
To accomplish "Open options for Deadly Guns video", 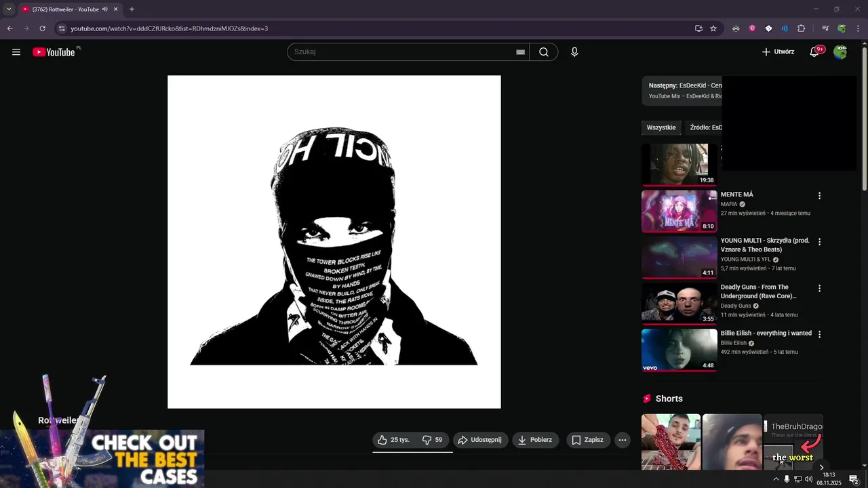I will point(819,288).
